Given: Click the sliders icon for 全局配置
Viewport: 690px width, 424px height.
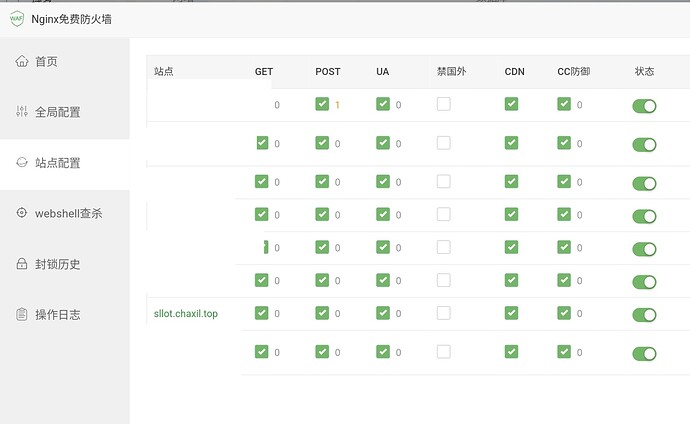Looking at the screenshot, I should click(22, 112).
